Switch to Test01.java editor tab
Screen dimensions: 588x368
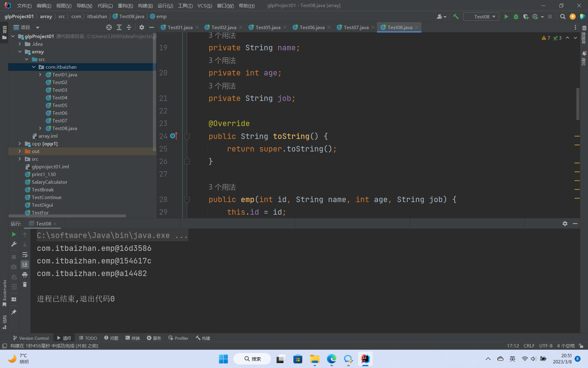[180, 27]
